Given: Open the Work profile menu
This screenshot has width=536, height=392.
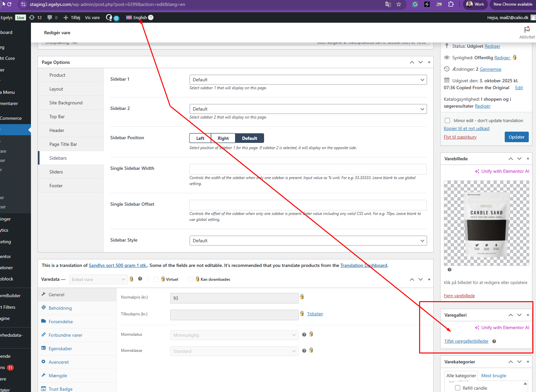Looking at the screenshot, I should 475,4.
